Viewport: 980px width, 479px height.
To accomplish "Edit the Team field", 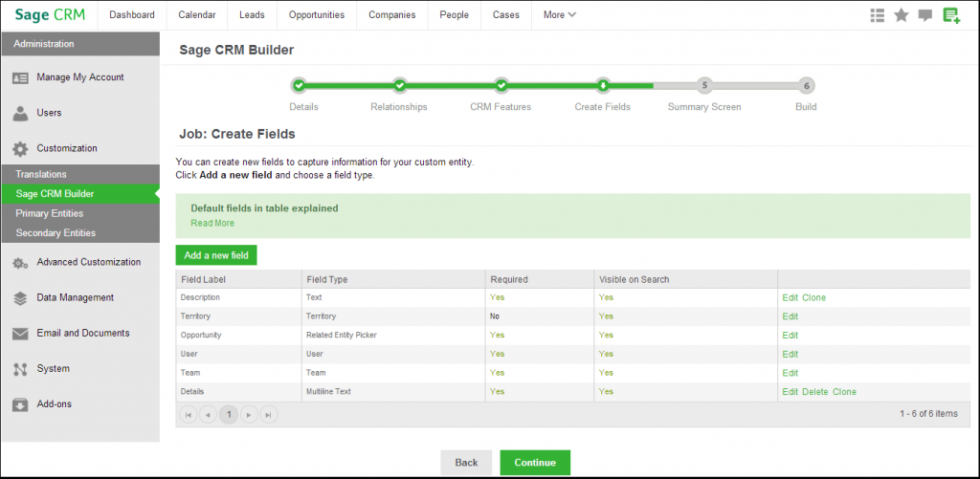I will [790, 373].
